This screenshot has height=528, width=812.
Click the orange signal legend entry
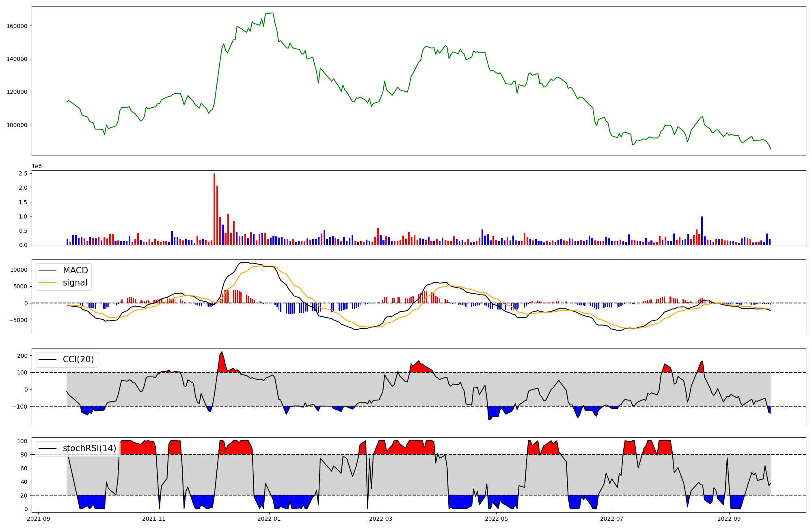click(x=63, y=283)
